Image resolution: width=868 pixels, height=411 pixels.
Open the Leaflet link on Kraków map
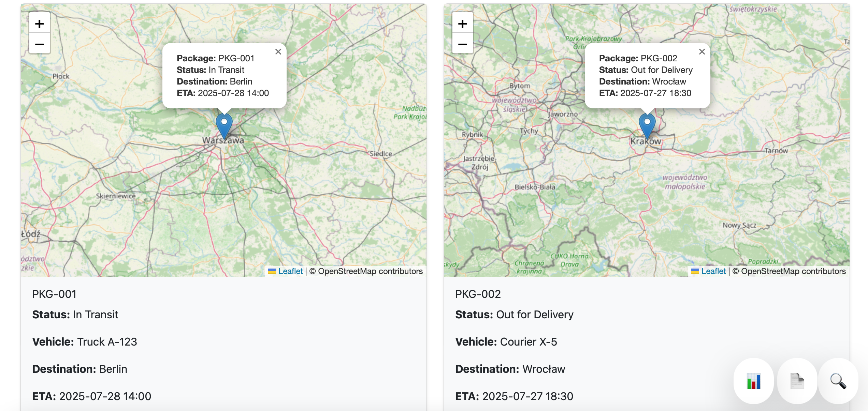pyautogui.click(x=713, y=271)
